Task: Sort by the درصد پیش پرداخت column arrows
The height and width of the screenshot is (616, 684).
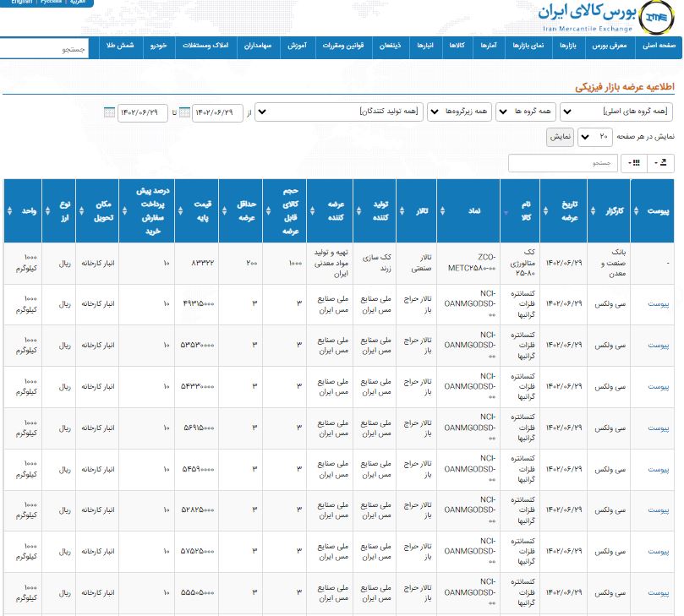Action: click(x=125, y=211)
